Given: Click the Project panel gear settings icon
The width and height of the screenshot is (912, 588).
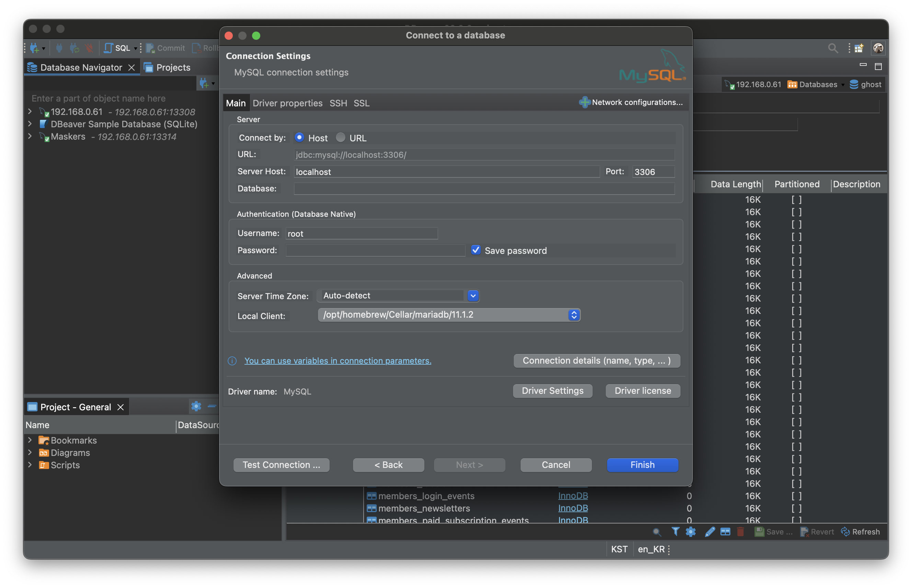Looking at the screenshot, I should [x=196, y=406].
